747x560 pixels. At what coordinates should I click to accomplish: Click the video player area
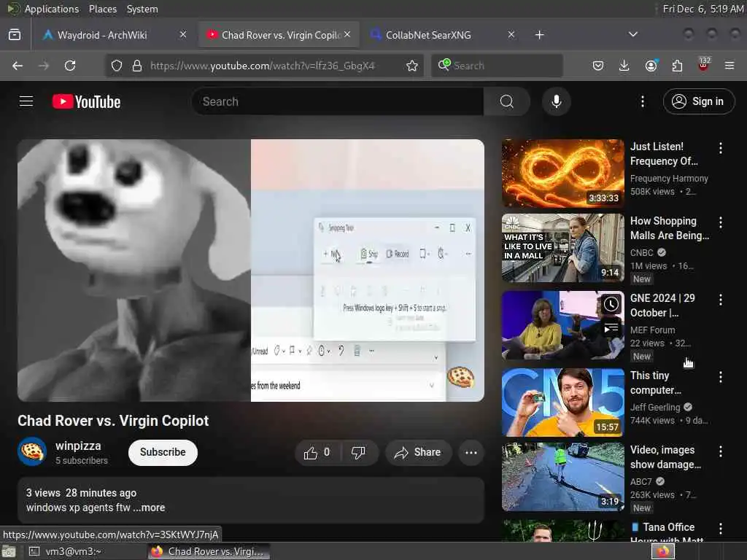click(x=251, y=271)
